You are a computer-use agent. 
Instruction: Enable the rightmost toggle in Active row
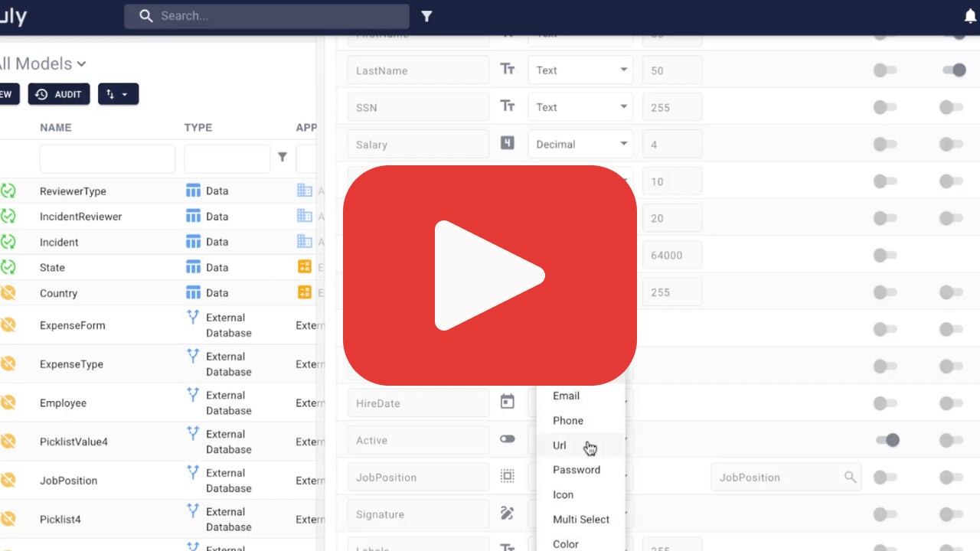951,440
